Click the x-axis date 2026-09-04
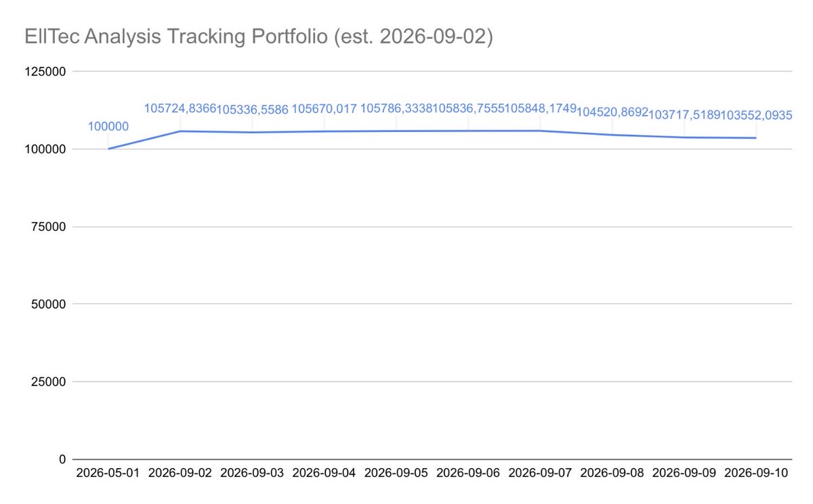This screenshot has height=504, width=813. click(324, 474)
